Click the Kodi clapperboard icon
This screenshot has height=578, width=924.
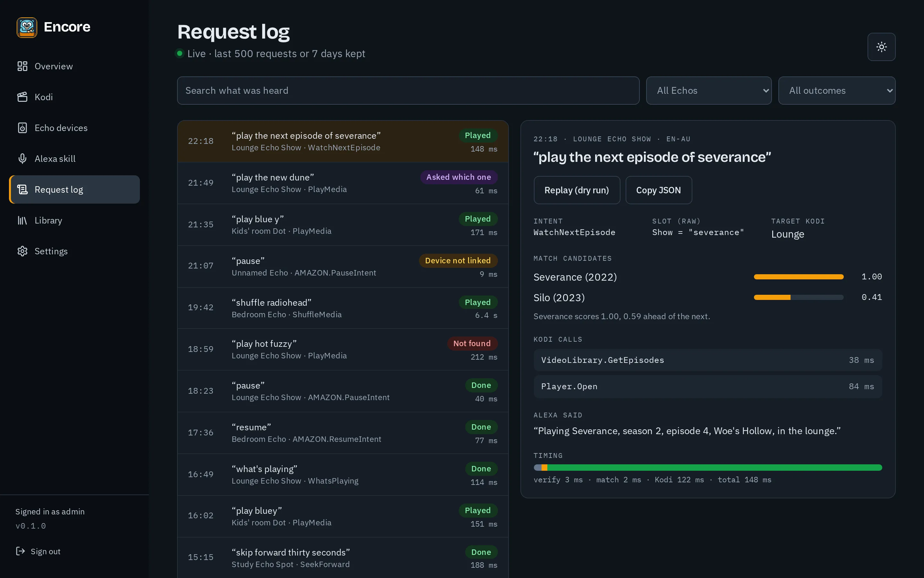22,97
